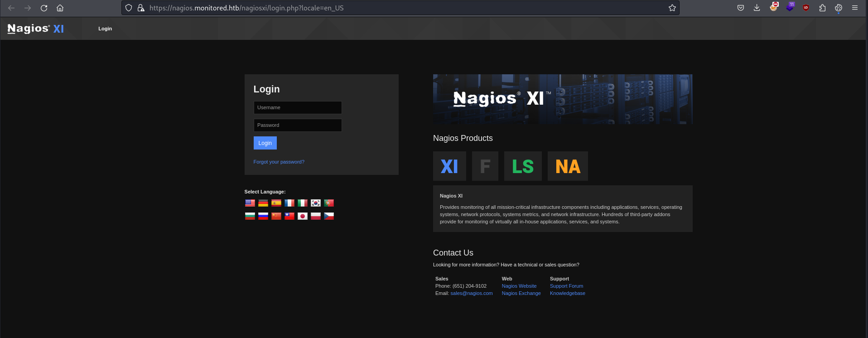Viewport: 868px width, 338px height.
Task: Click the blue Login button
Action: click(x=265, y=143)
